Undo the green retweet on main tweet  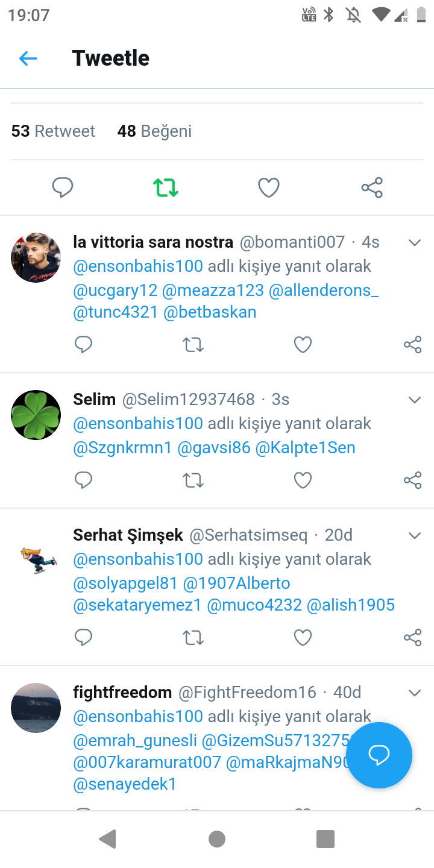coord(166,188)
